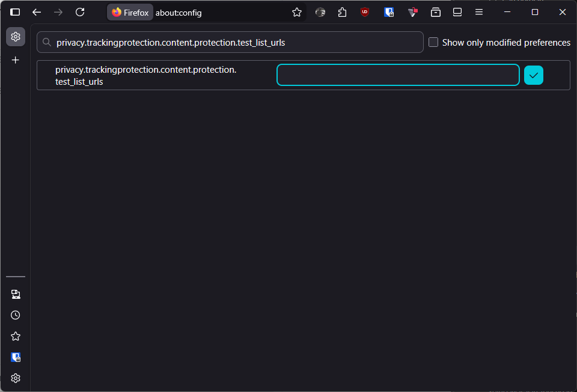Open the Extensions puzzle-piece menu

343,12
